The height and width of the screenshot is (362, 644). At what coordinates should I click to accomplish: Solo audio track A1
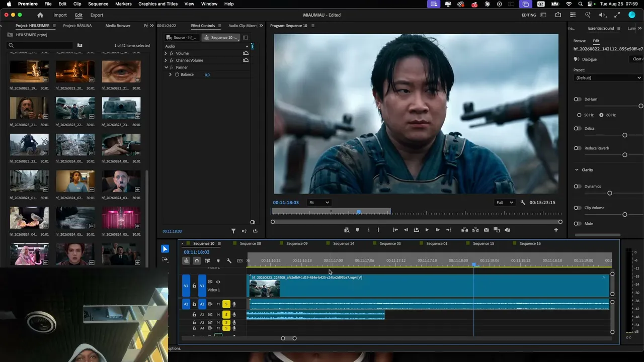click(x=226, y=304)
